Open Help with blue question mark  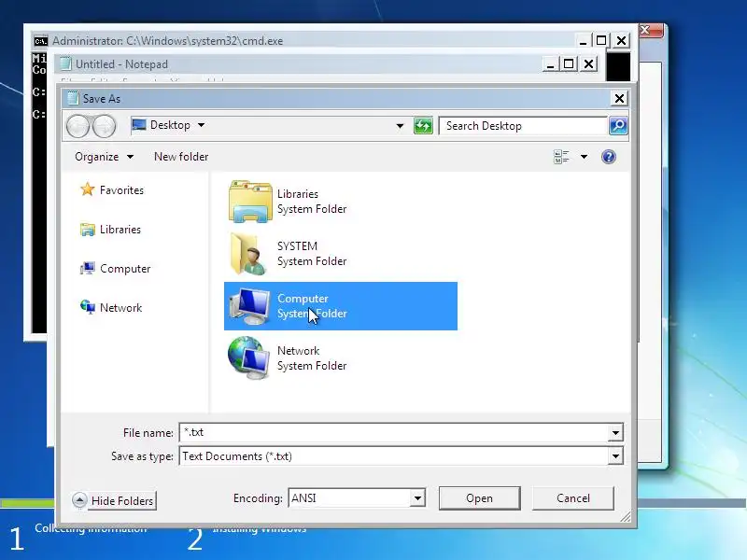coord(609,157)
